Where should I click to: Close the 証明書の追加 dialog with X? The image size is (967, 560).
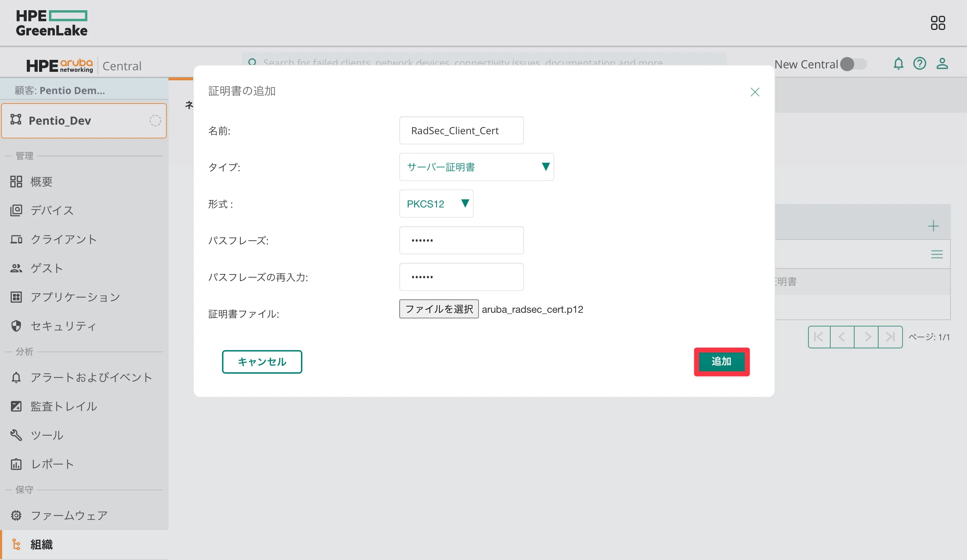coord(754,92)
